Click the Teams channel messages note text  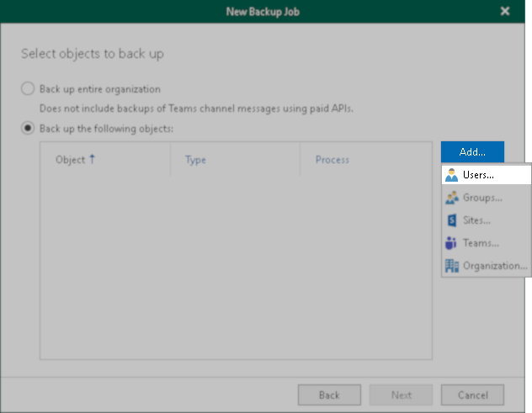pos(196,109)
